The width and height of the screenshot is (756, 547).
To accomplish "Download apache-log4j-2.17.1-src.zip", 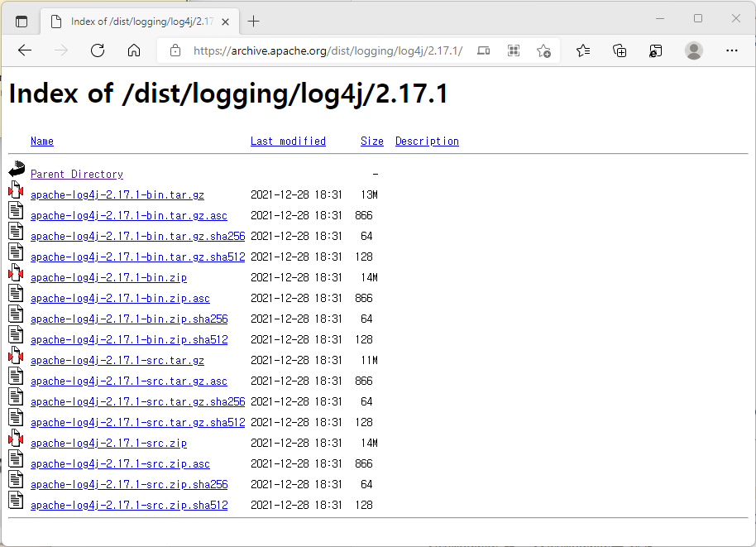I will [x=108, y=444].
